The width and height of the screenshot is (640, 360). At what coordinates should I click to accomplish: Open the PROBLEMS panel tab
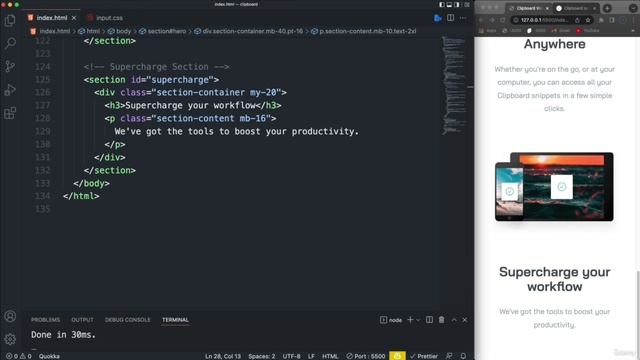click(x=45, y=320)
